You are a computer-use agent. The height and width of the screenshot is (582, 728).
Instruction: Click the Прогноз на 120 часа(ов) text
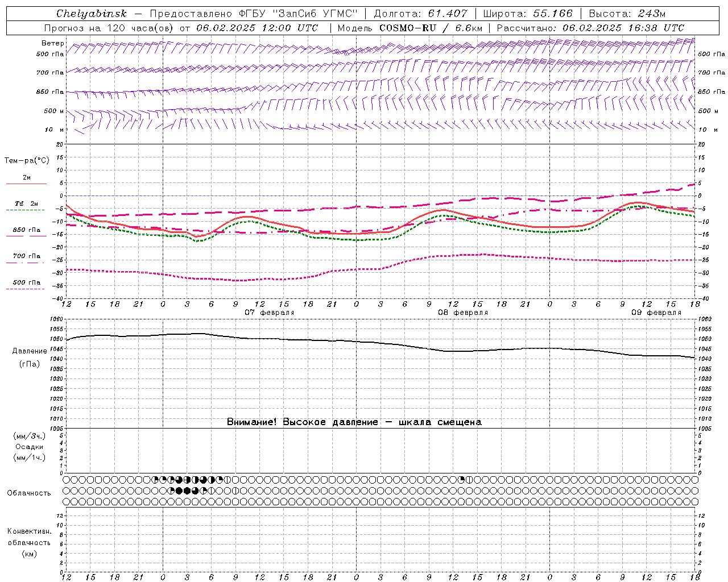coord(110,28)
